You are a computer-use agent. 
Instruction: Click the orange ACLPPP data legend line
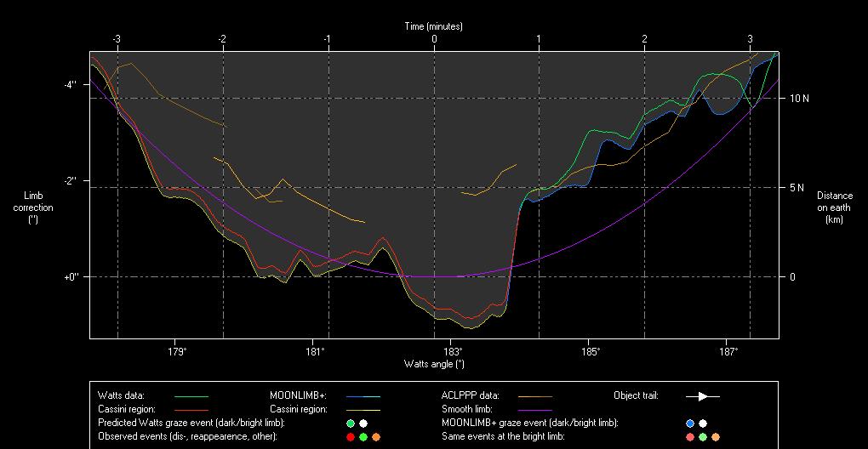534,396
